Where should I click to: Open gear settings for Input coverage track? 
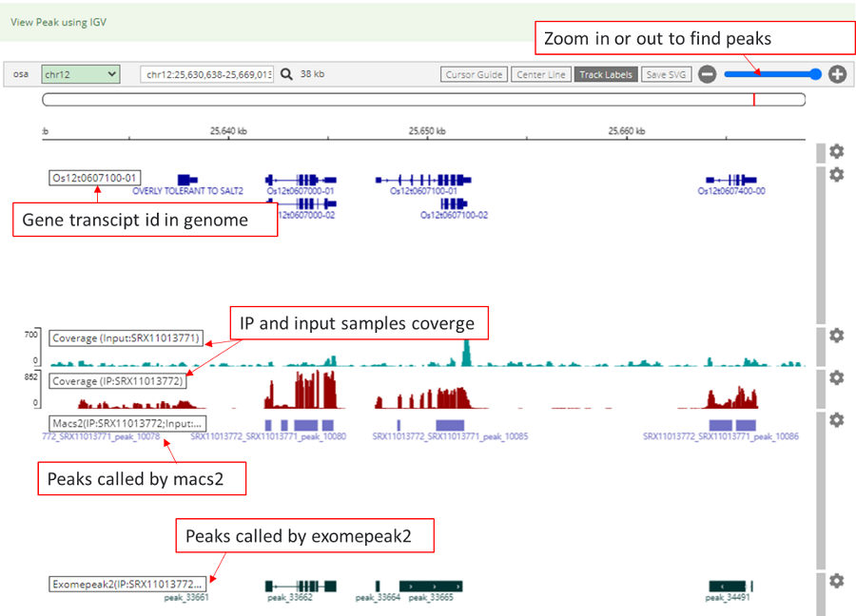(836, 336)
